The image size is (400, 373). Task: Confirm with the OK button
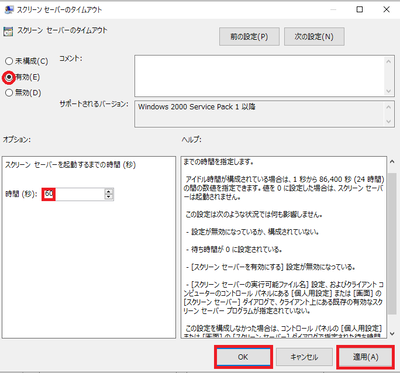click(x=243, y=357)
